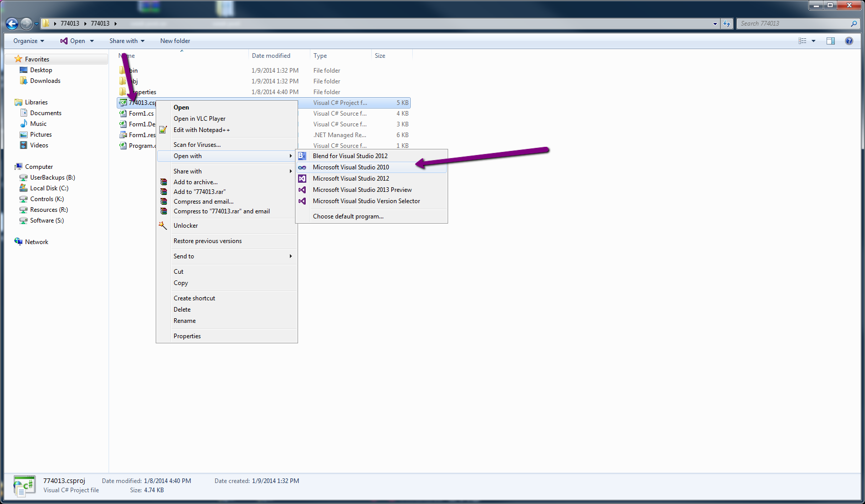Open the Organize dropdown menu
The image size is (865, 504).
pyautogui.click(x=29, y=41)
